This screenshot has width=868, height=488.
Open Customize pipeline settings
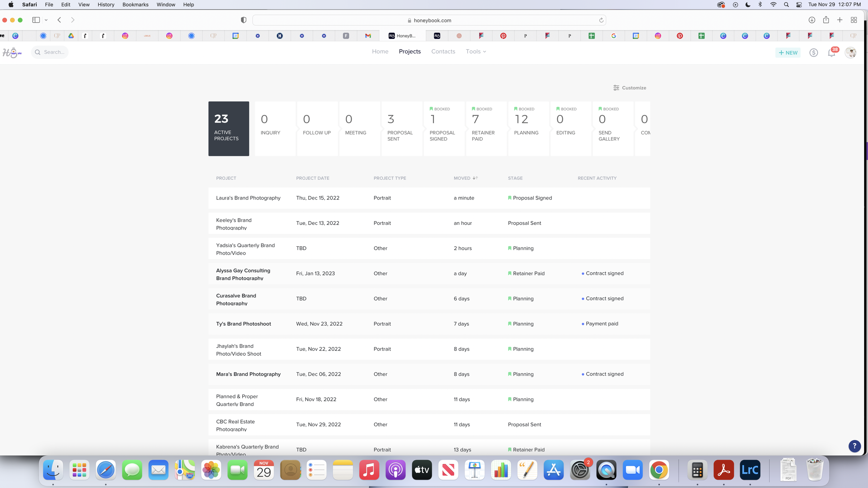click(x=629, y=88)
